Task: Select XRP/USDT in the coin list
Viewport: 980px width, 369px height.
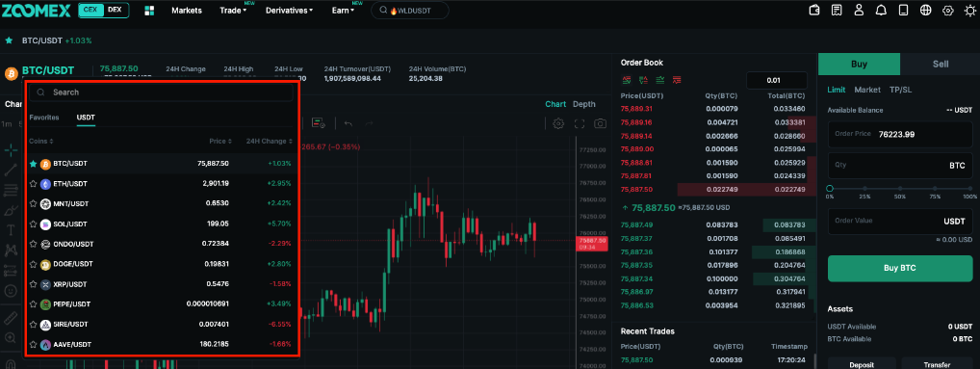Action: pyautogui.click(x=162, y=284)
